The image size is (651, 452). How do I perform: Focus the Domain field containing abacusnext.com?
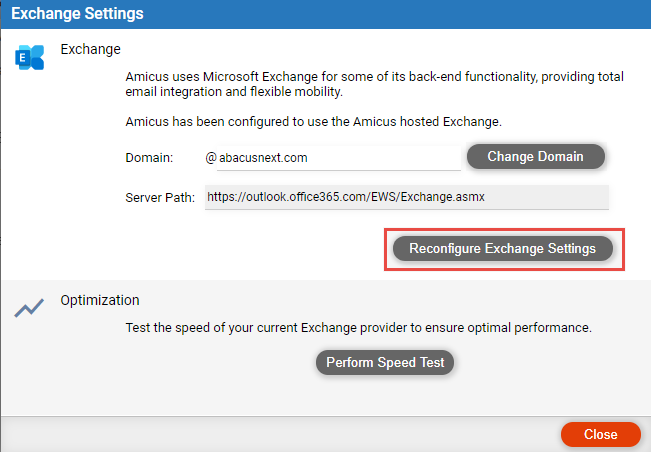tap(338, 158)
